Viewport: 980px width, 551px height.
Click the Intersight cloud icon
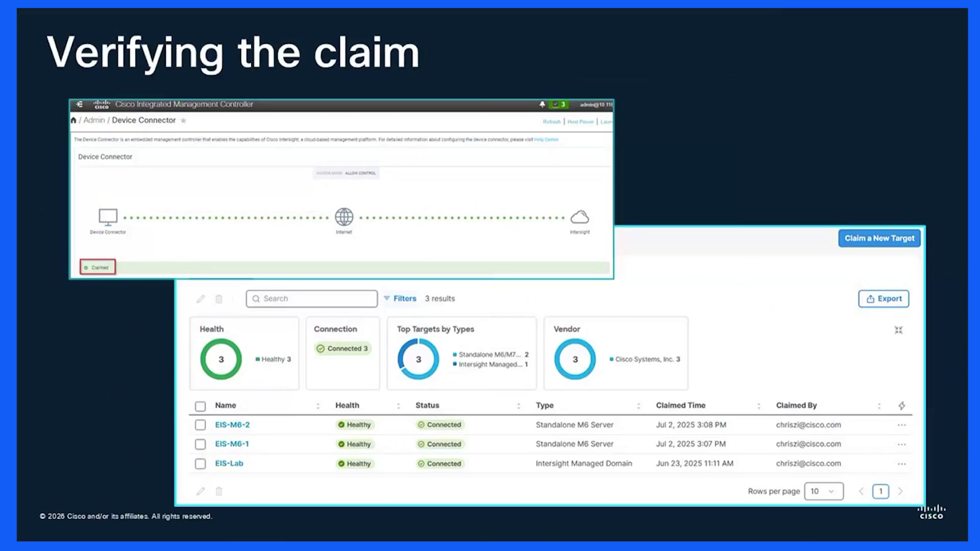pyautogui.click(x=579, y=217)
